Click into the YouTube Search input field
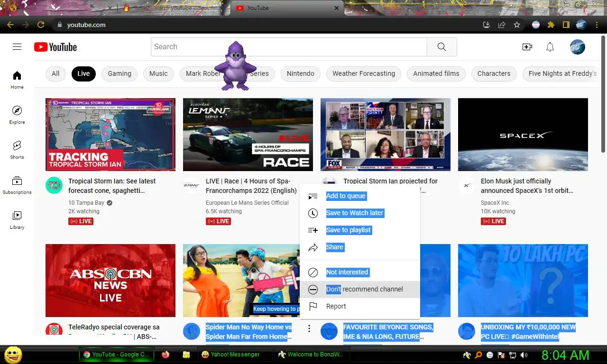607x364 pixels. [289, 47]
